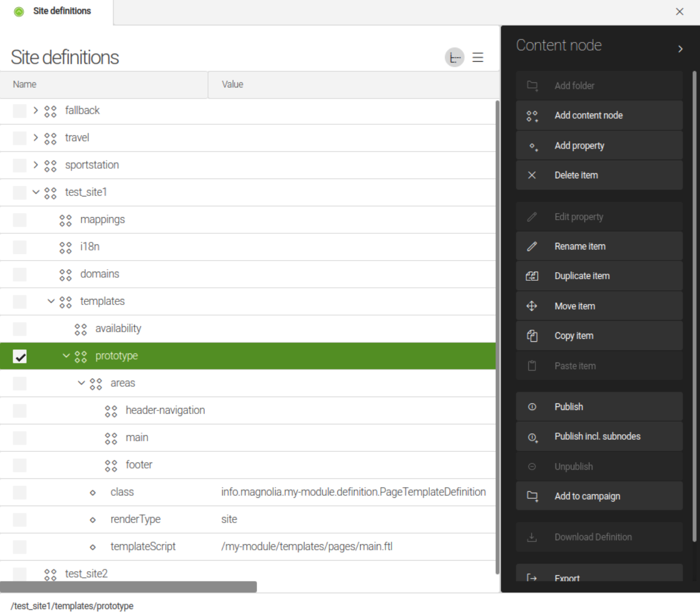Click Publish incl. subnodes
This screenshot has width=700, height=613.
(597, 436)
